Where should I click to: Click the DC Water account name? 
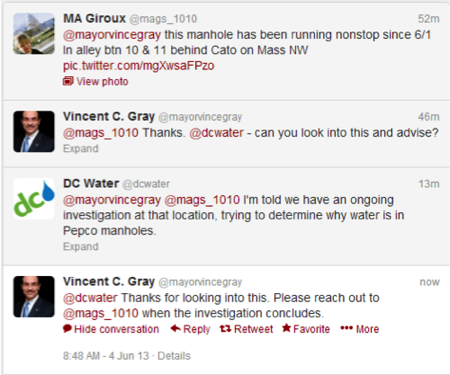[91, 183]
